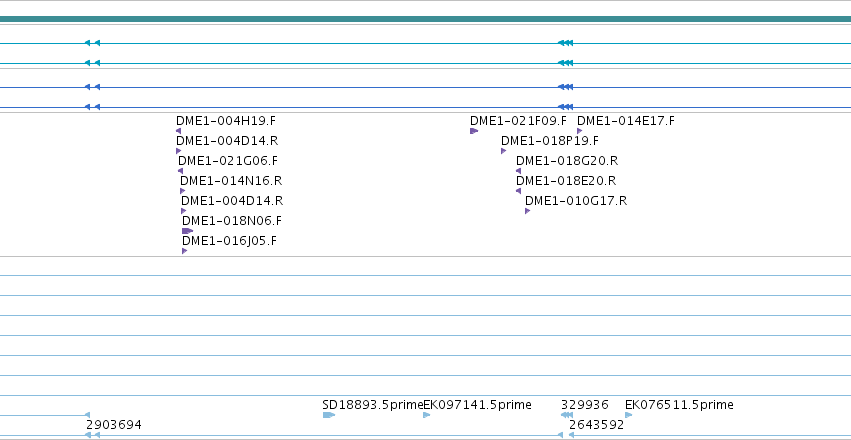
Task: Click the arrow glyph beneath DME1-014N16.R
Action: coord(183,191)
